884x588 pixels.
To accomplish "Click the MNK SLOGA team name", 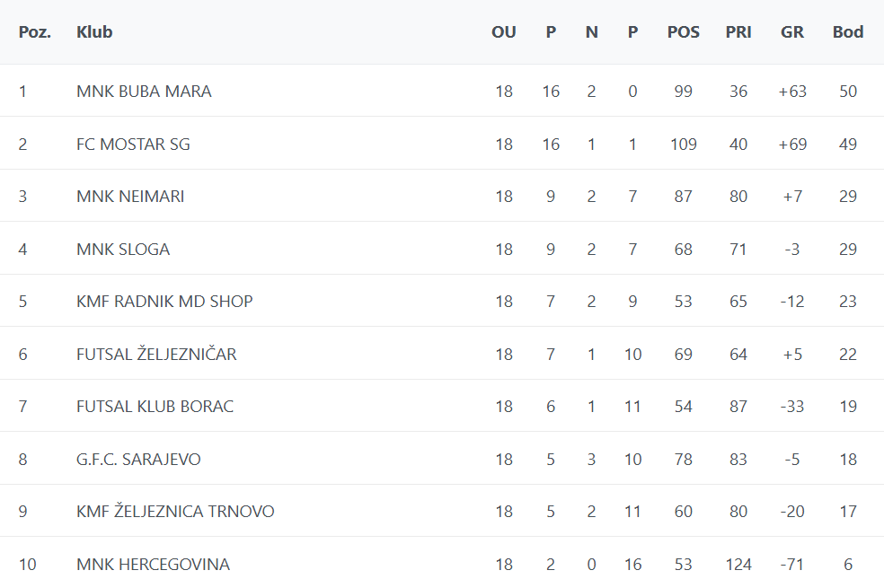I will 123,250.
